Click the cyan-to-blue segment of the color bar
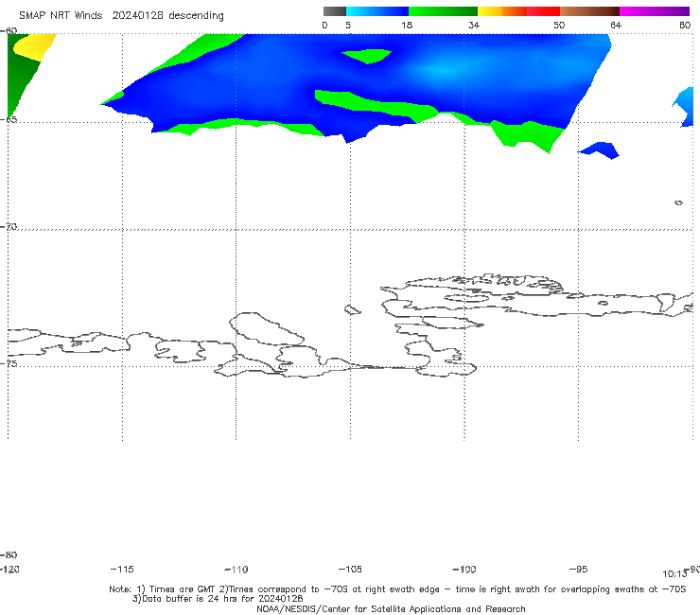Viewport: 700px width, 615px height. pyautogui.click(x=377, y=11)
